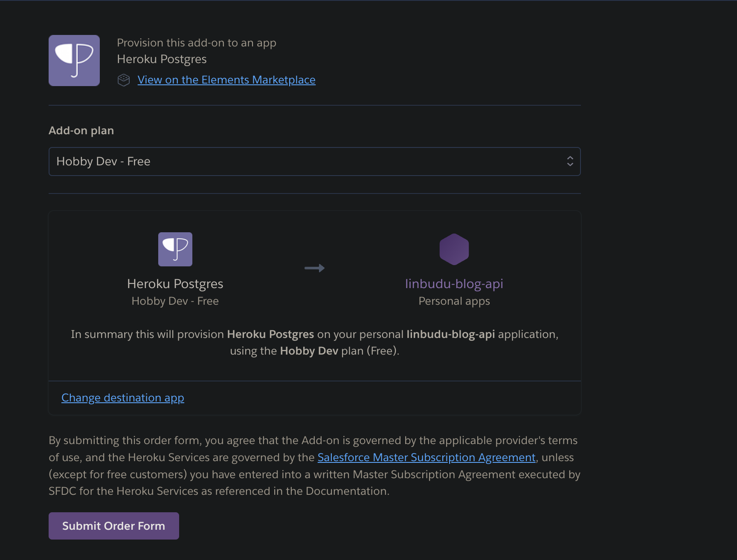The height and width of the screenshot is (560, 737).
Task: Click the purple hexagon app icon
Action: [x=454, y=249]
